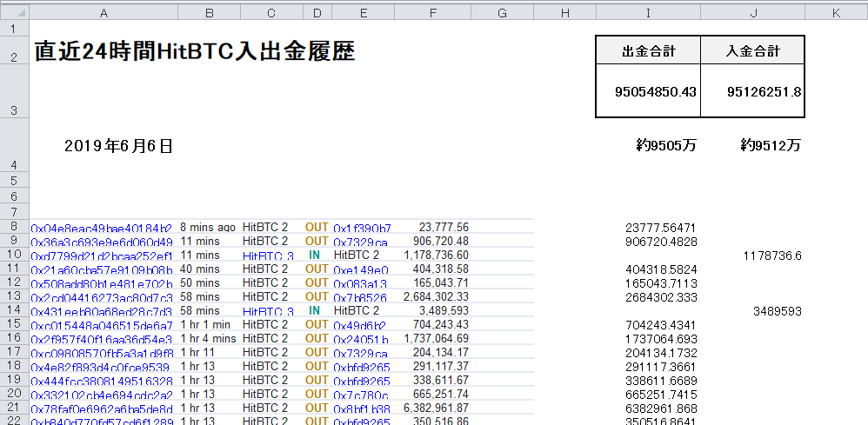
Task: Click IN label in row 10
Action: coord(315,256)
